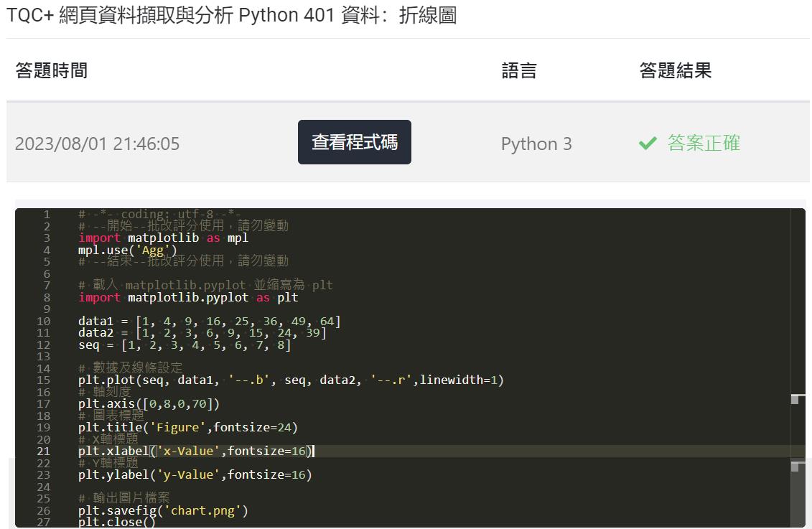Select the 答題結果 column header
The height and width of the screenshot is (529, 812).
coord(676,70)
